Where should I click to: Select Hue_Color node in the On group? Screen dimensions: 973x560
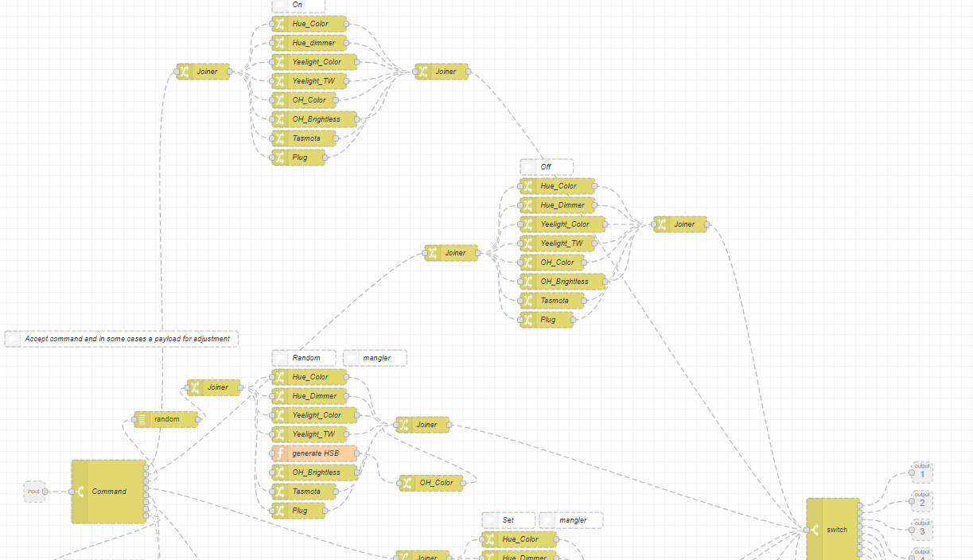pos(309,24)
